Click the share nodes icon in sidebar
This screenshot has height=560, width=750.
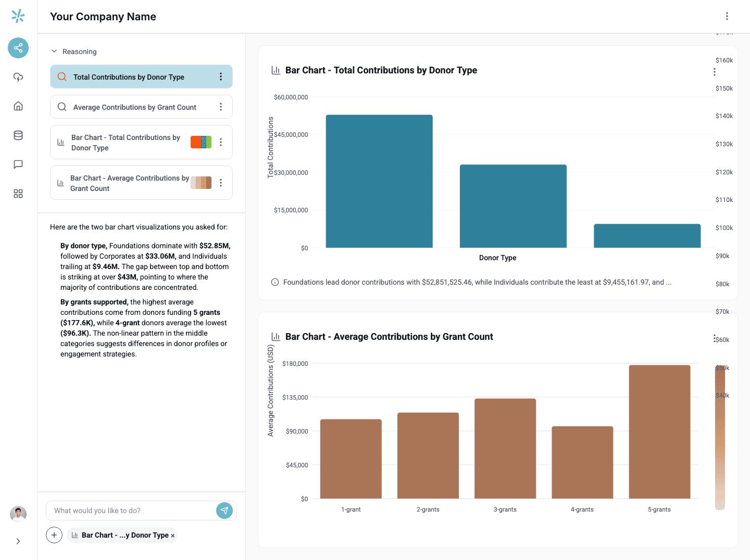pyautogui.click(x=18, y=48)
